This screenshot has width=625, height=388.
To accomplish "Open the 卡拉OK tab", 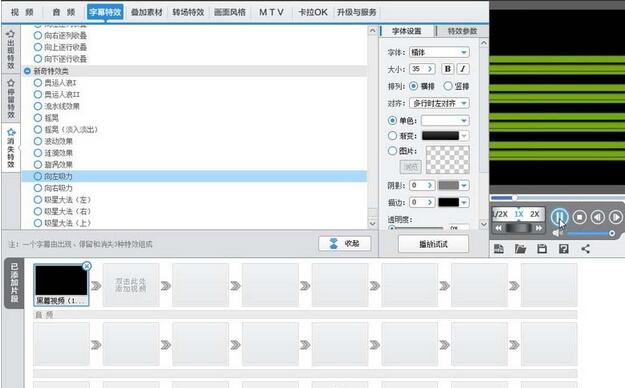I will coord(313,12).
